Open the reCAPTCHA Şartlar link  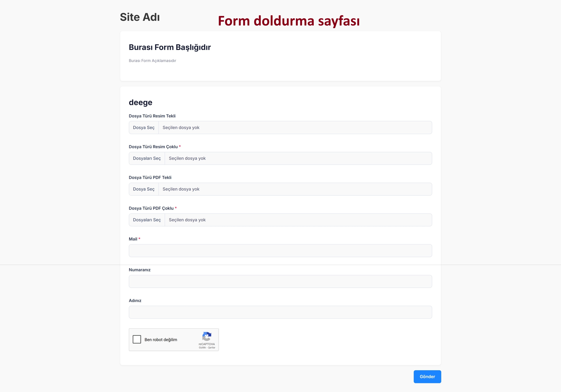click(x=212, y=348)
